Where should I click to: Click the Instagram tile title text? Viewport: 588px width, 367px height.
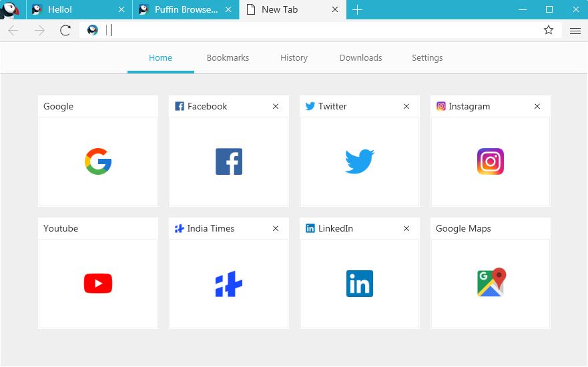469,107
